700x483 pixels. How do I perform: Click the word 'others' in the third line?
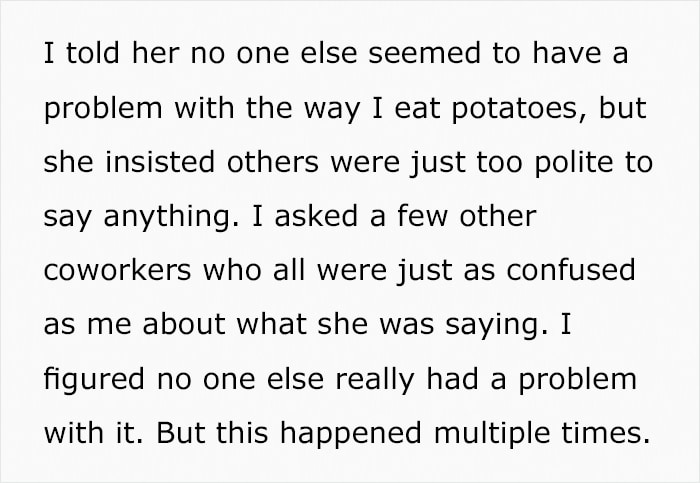point(273,161)
